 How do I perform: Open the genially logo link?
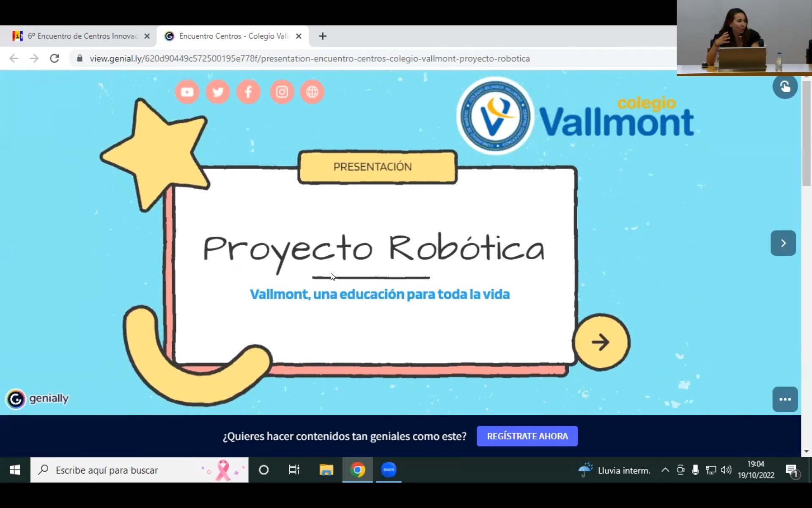pos(37,399)
